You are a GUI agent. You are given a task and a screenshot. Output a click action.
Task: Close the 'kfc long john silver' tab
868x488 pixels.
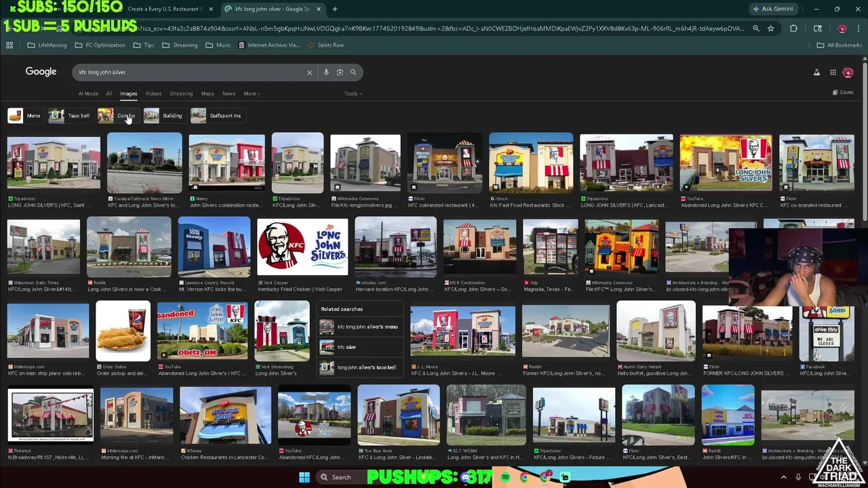click(x=318, y=9)
